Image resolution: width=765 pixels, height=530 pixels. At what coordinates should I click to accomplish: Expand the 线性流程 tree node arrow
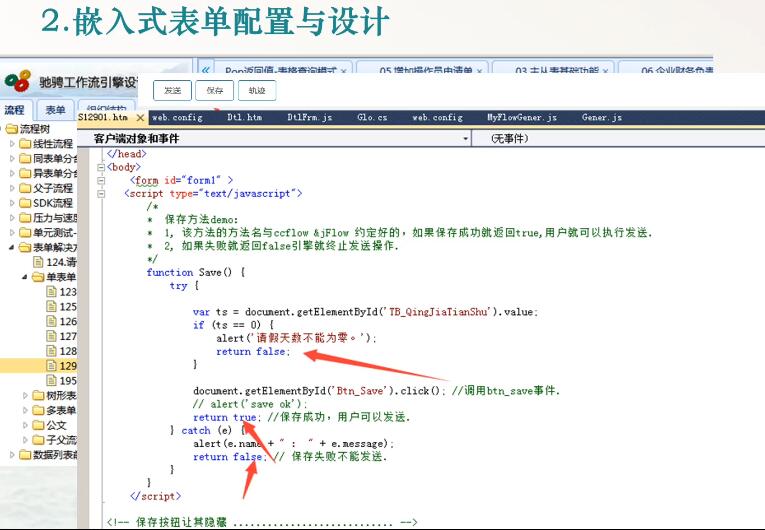(12, 143)
